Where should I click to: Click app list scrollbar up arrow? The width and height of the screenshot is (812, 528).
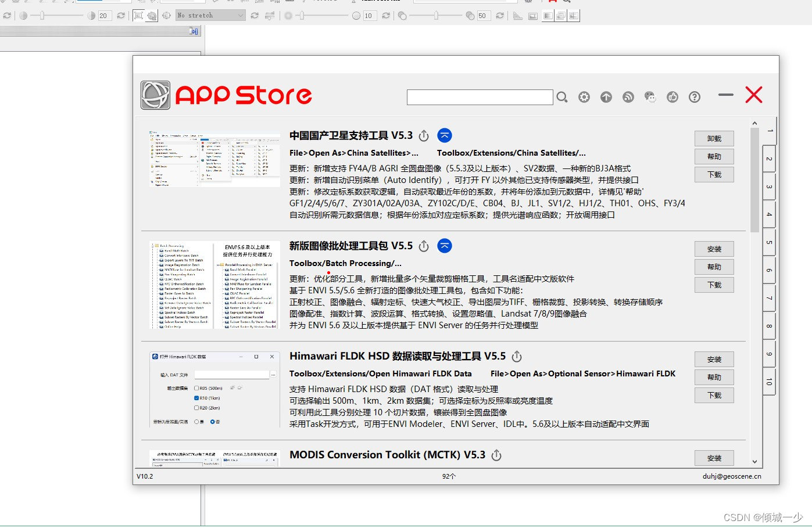coord(754,123)
